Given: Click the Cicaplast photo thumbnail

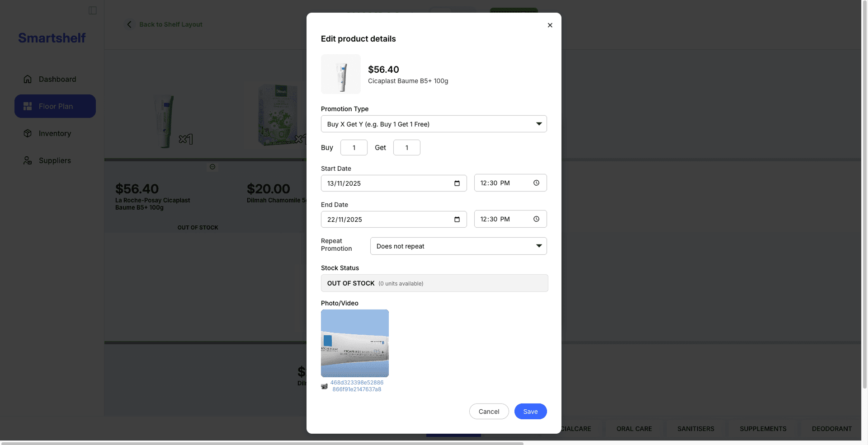Looking at the screenshot, I should point(355,343).
